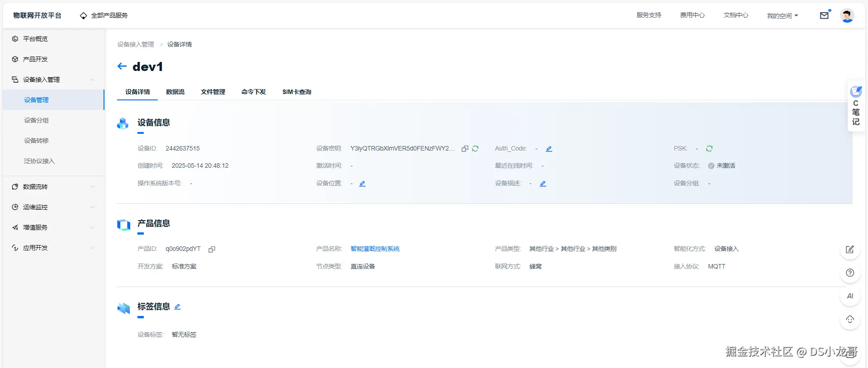The image size is (868, 368).
Task: Open the 全部产品服务 menu
Action: coord(104,15)
